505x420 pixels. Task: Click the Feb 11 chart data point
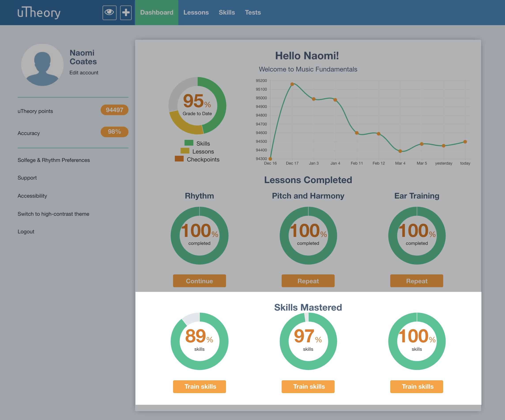coord(357,133)
